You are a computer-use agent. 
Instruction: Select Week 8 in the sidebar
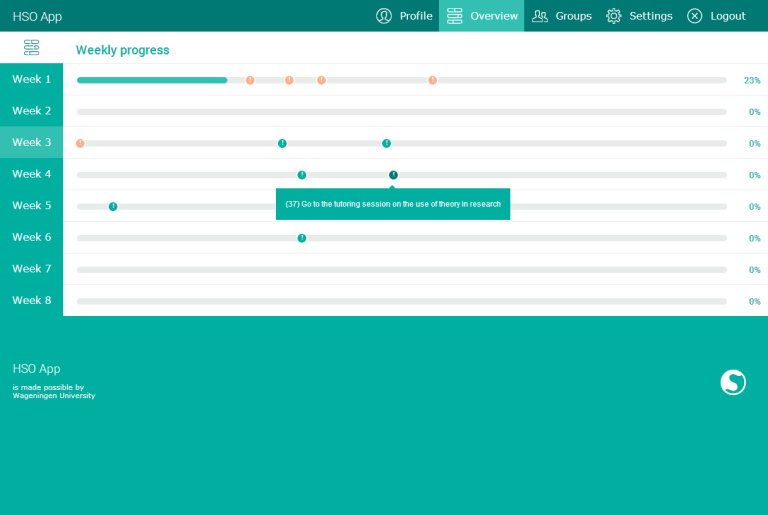coord(31,300)
